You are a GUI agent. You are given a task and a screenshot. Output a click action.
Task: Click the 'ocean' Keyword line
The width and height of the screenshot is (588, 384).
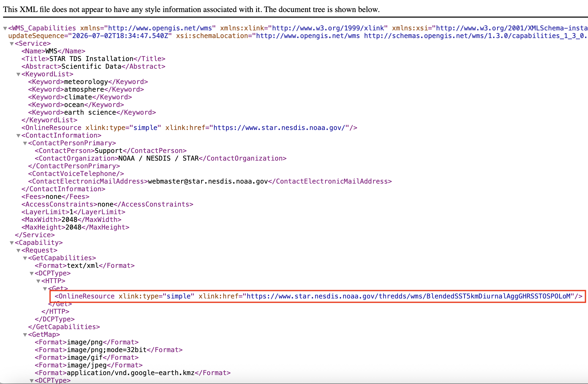point(76,105)
